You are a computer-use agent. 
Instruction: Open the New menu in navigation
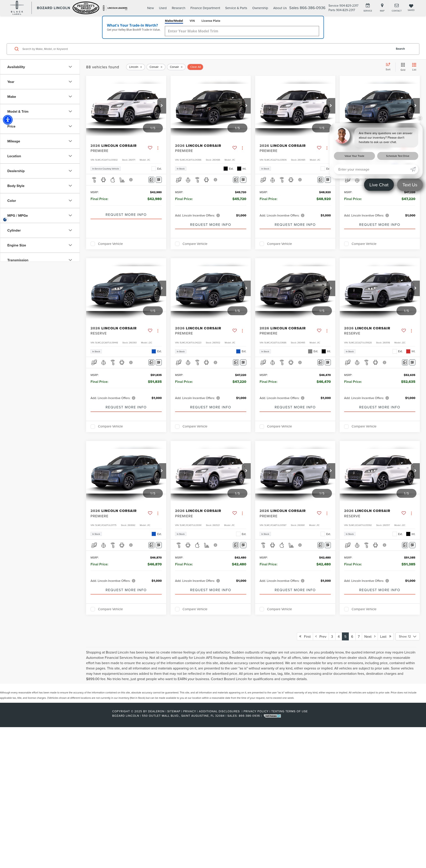(150, 8)
